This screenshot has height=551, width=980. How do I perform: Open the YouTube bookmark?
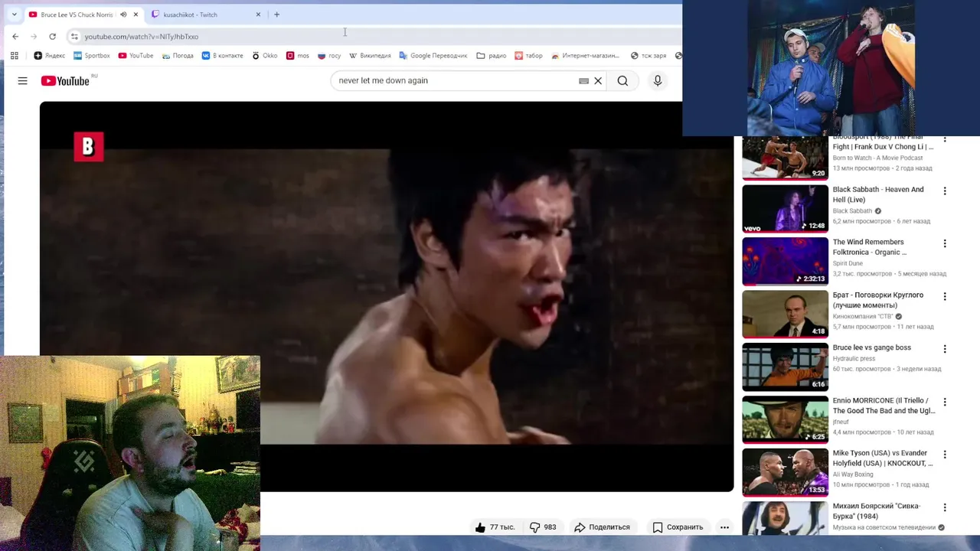click(x=136, y=56)
